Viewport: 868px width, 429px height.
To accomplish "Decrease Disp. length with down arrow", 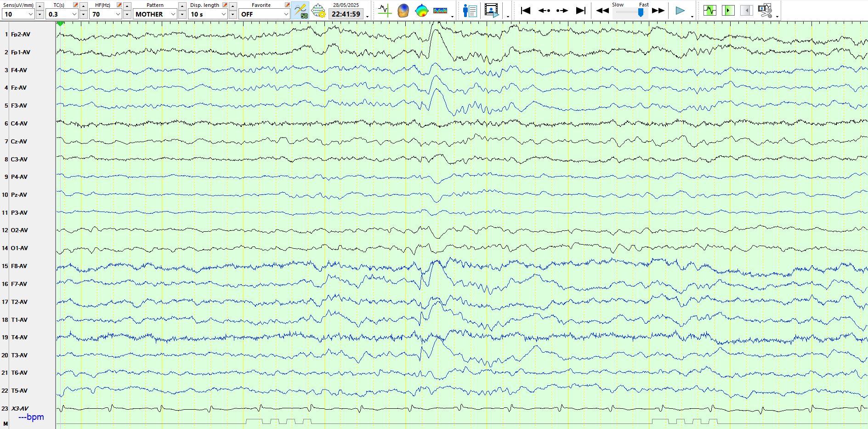I will 233,14.
